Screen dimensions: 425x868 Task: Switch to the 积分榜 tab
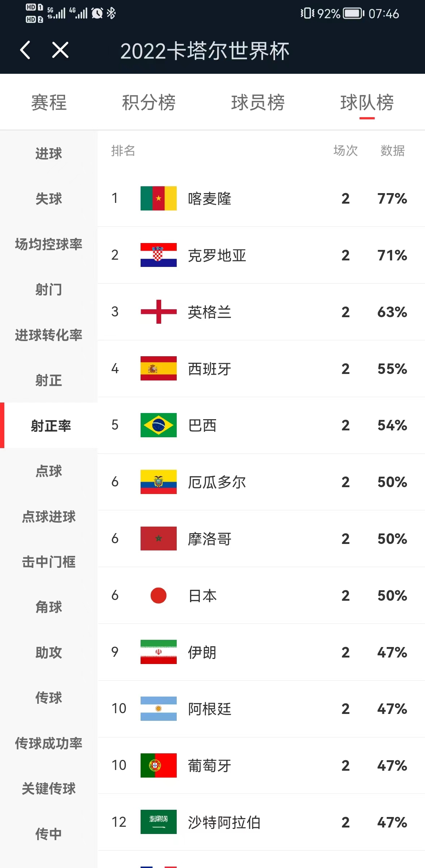[149, 103]
